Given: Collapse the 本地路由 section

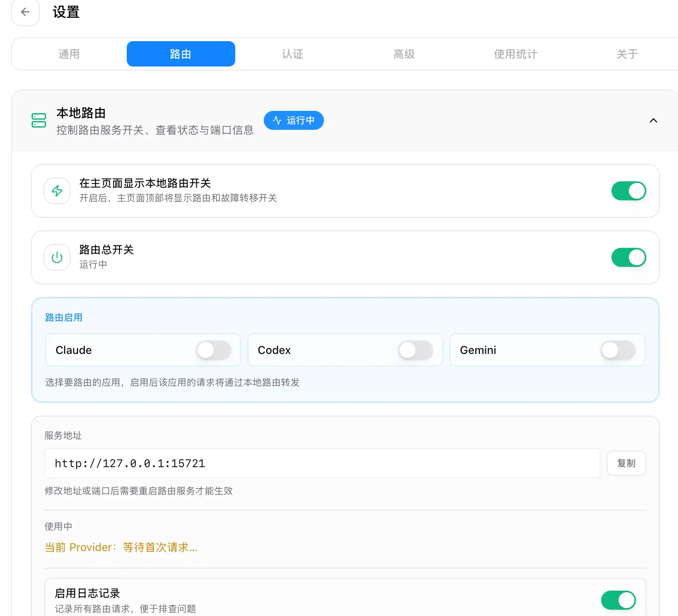Looking at the screenshot, I should point(653,120).
